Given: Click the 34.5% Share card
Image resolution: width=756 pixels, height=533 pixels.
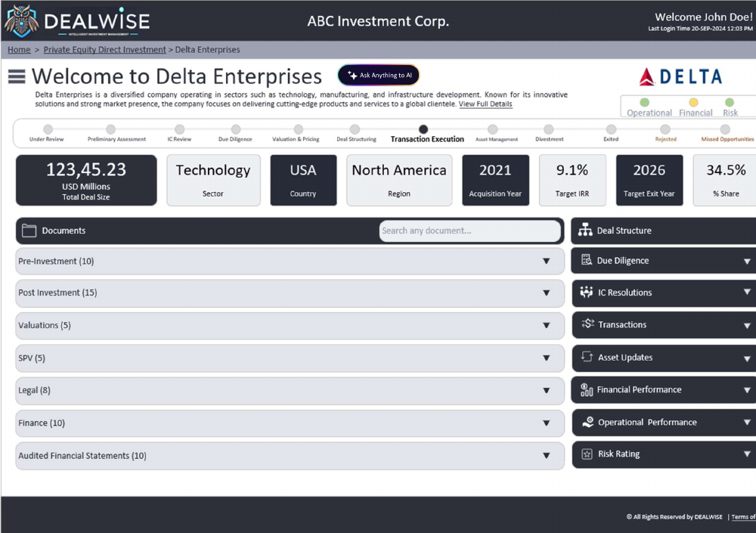Looking at the screenshot, I should (725, 181).
